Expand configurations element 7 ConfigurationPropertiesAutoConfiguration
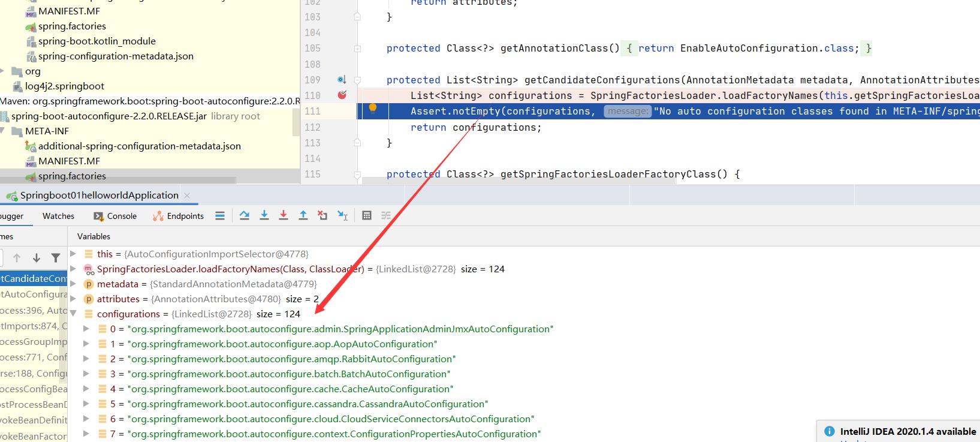 click(x=86, y=434)
